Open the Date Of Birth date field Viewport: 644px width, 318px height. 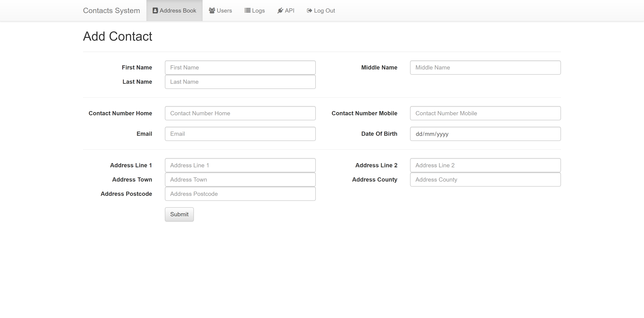pyautogui.click(x=485, y=134)
